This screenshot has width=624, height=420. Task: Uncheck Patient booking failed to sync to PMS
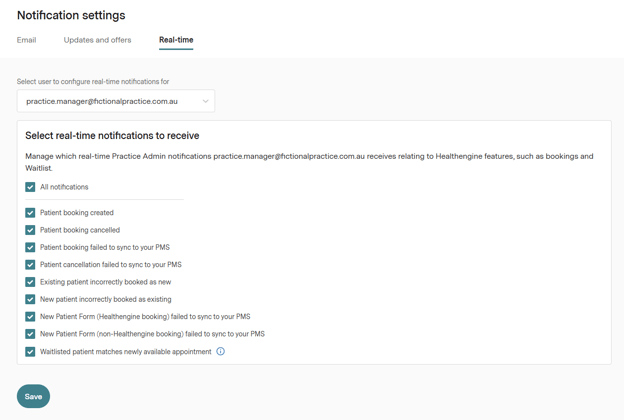[x=30, y=247]
